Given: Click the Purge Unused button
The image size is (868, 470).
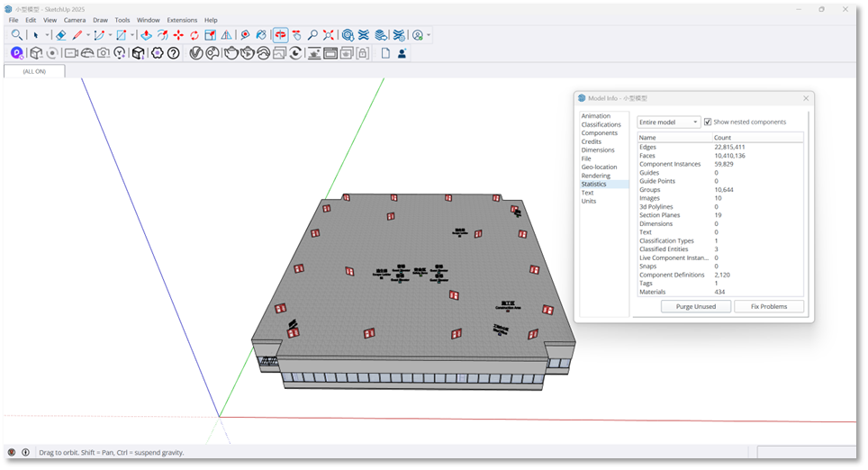Looking at the screenshot, I should pos(695,306).
